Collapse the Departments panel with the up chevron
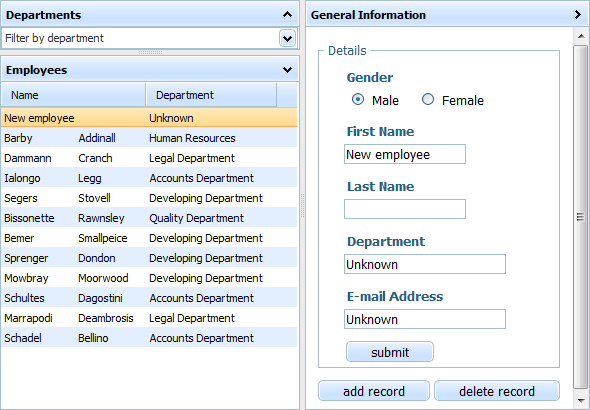The image size is (590, 410). click(x=287, y=15)
